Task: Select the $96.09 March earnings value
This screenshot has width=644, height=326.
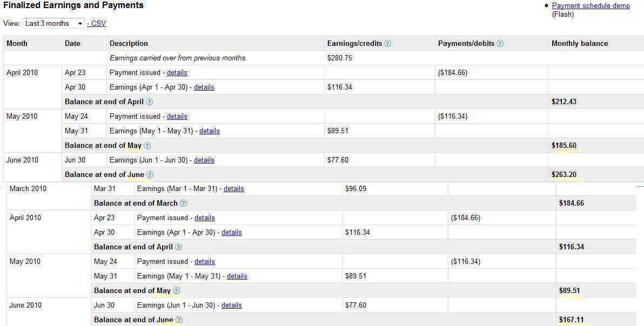Action: [355, 189]
